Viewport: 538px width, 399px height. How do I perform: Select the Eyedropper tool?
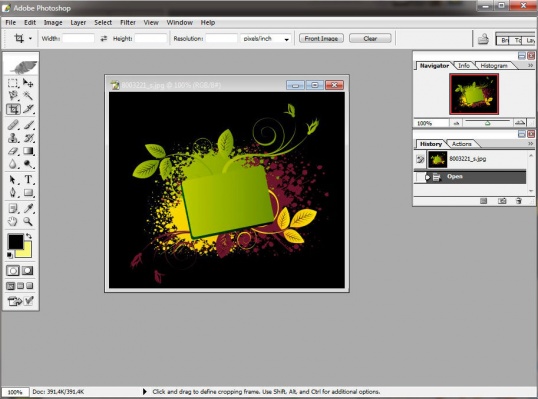click(x=28, y=208)
